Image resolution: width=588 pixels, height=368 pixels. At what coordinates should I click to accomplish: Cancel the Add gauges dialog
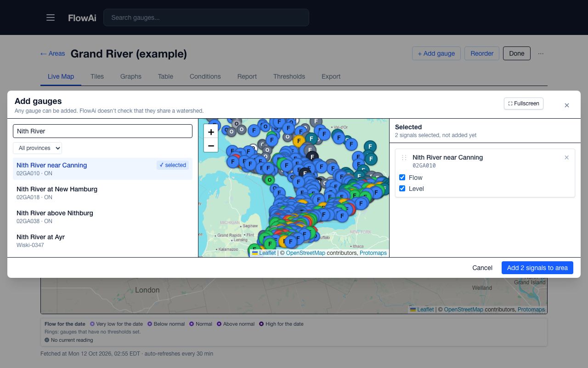[482, 268]
